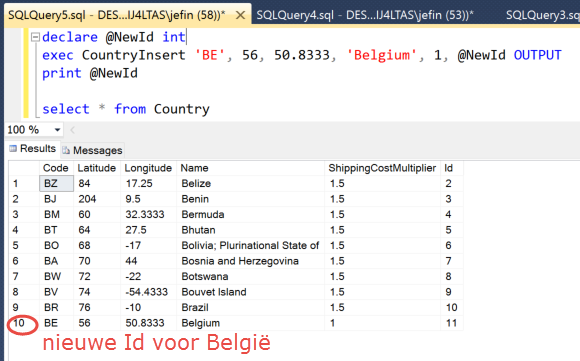Switch to the SQLQuery4.sql tab
The height and width of the screenshot is (361, 580).
point(365,15)
